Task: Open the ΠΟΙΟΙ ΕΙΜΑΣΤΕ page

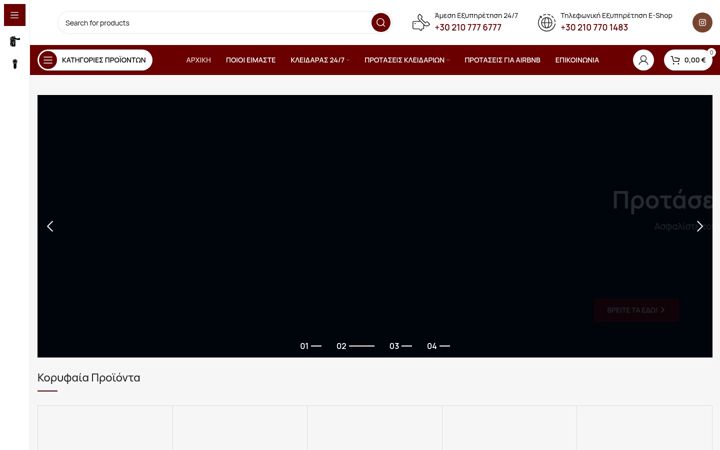Action: pos(251,60)
